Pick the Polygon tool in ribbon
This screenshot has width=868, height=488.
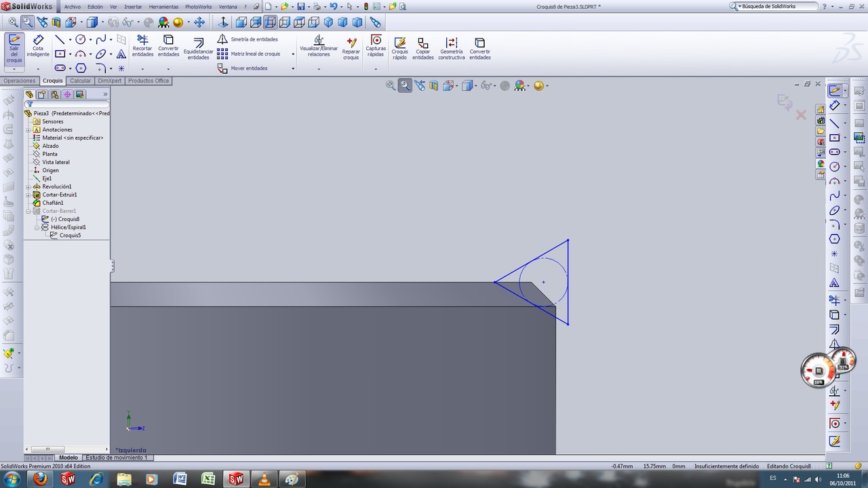coord(80,68)
